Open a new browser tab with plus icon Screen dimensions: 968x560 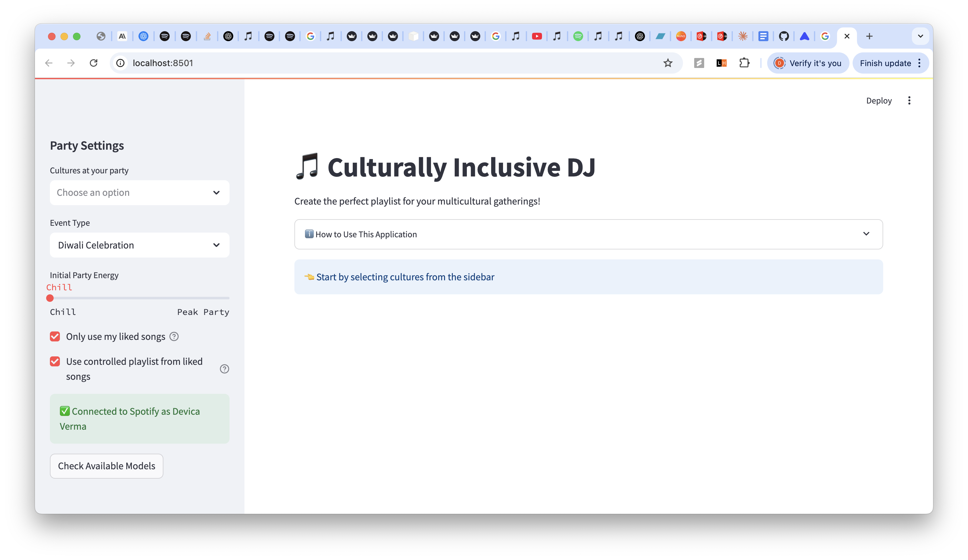point(869,36)
